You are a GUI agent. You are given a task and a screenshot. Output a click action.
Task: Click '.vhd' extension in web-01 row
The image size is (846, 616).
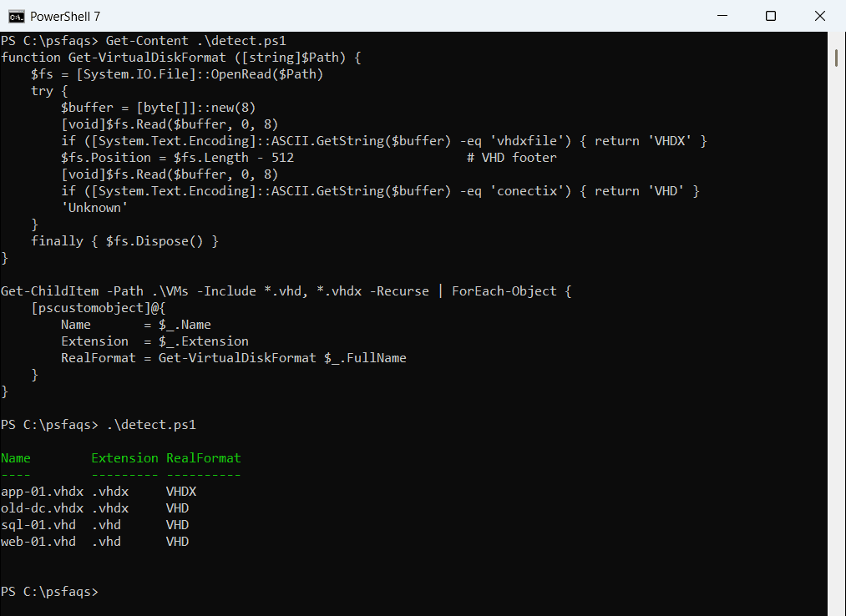click(106, 543)
